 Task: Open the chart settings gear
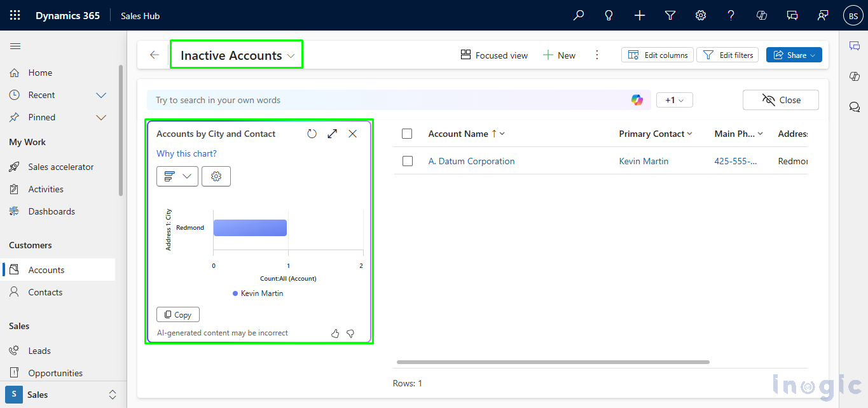click(216, 176)
